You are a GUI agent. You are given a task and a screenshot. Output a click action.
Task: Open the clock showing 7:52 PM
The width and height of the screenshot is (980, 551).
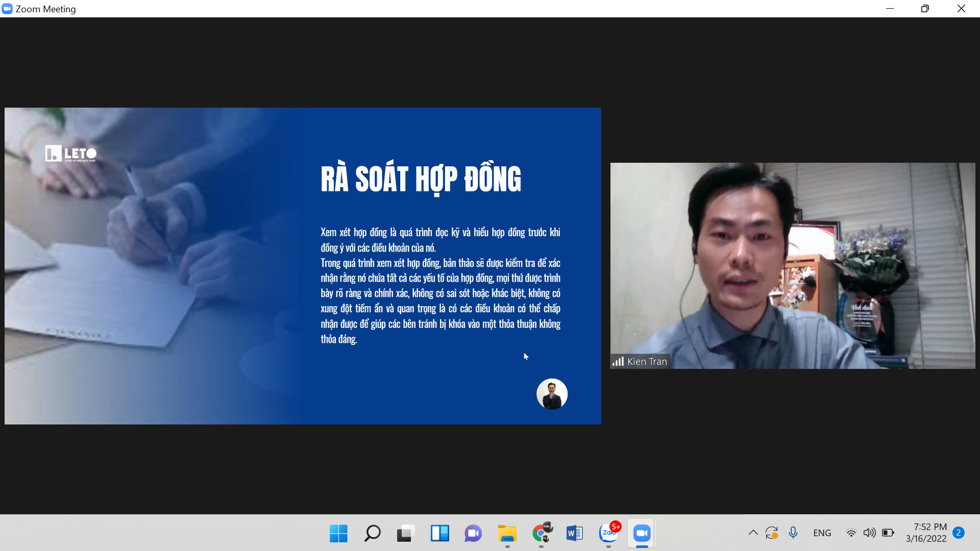926,533
